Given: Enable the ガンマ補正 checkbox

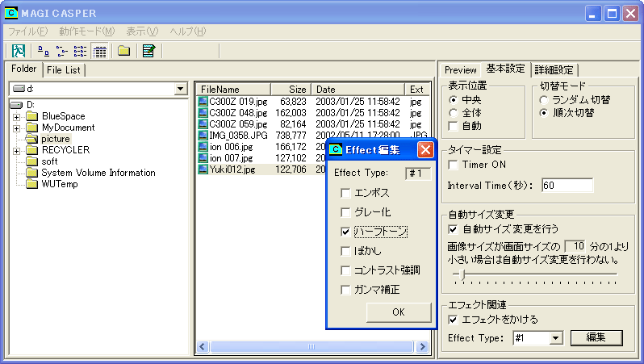Looking at the screenshot, I should click(x=345, y=290).
